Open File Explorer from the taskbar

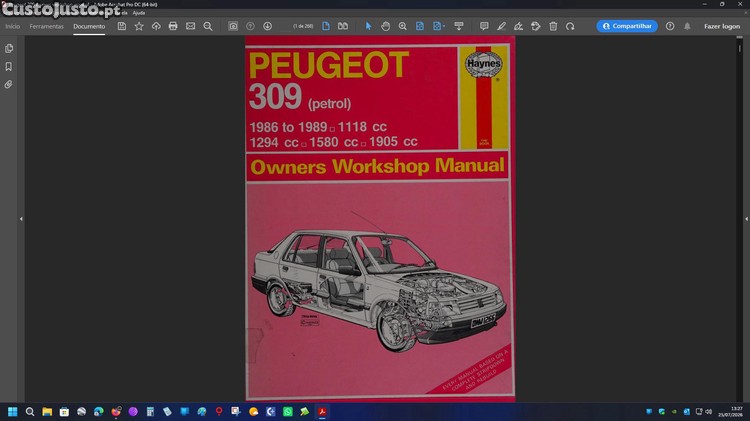[x=47, y=411]
